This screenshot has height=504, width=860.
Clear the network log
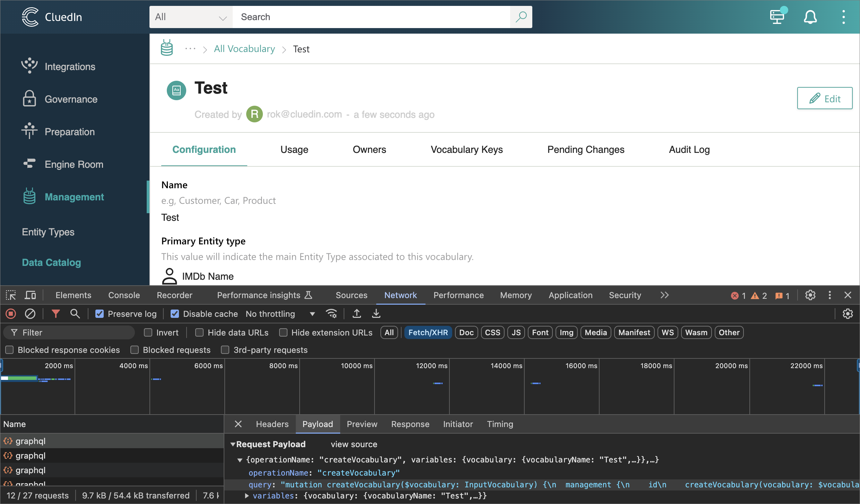click(30, 313)
